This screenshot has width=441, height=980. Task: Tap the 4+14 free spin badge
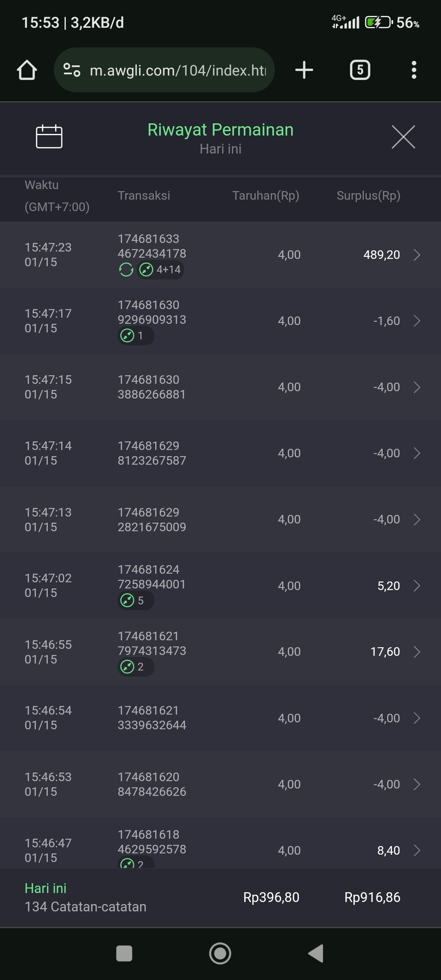(160, 269)
